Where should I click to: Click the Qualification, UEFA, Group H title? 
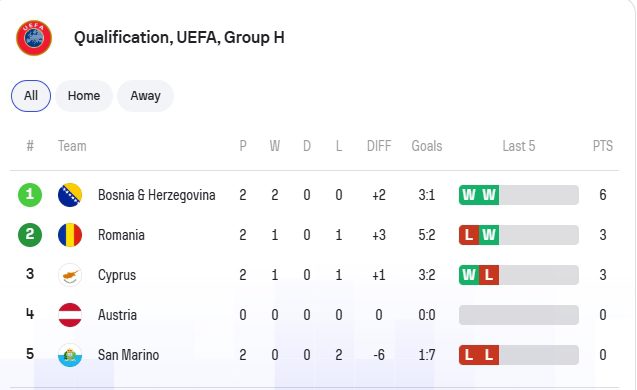179,37
